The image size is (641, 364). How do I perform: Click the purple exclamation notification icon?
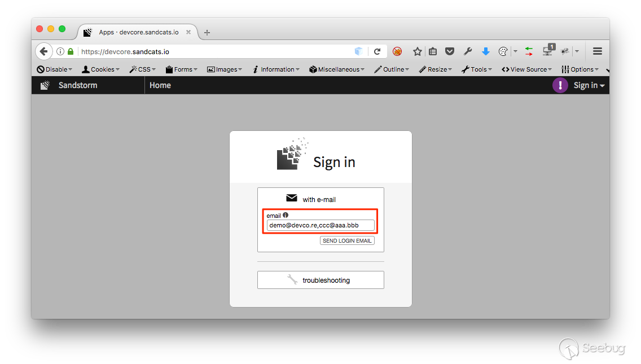coord(560,85)
